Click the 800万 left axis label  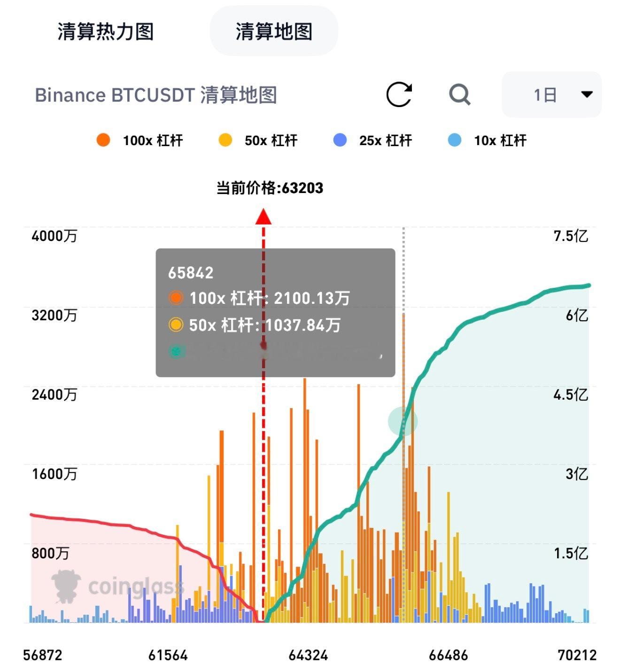point(50,553)
